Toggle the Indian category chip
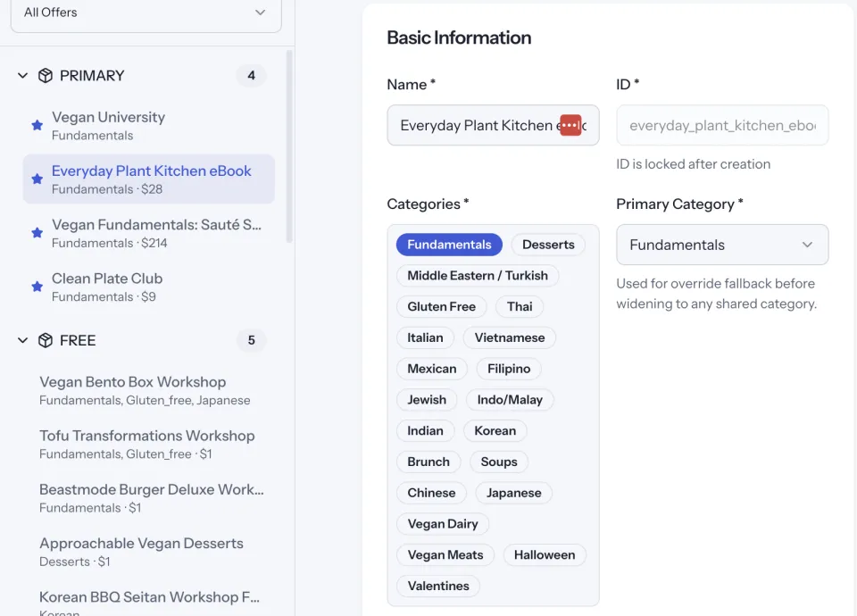Viewport: 857px width, 616px height. coord(425,430)
